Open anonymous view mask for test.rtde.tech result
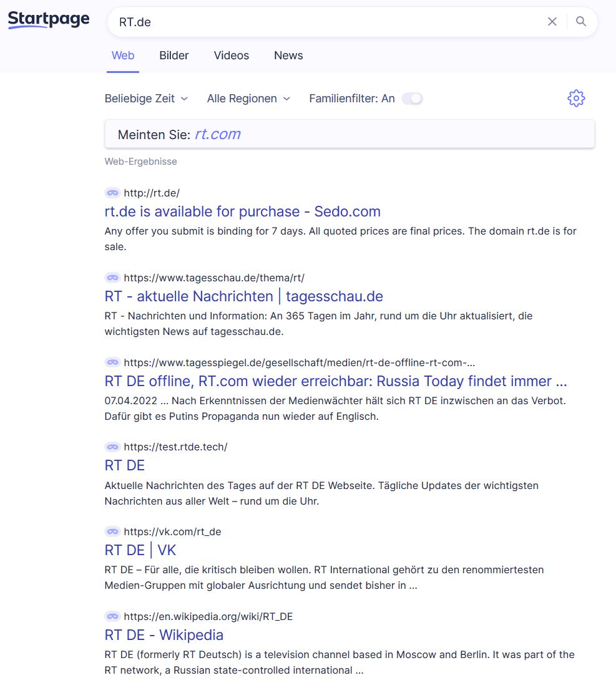The image size is (616, 688). pyautogui.click(x=112, y=447)
